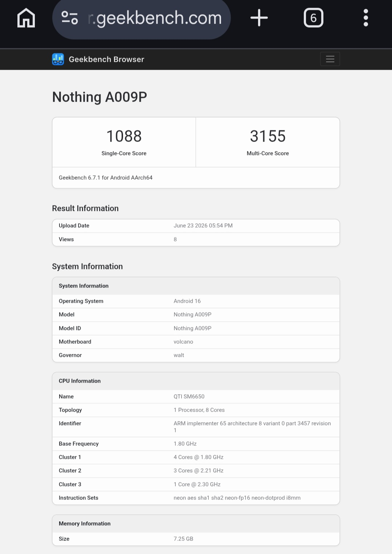Open tab switcher showing 6 tabs
Image resolution: width=392 pixels, height=554 pixels.
314,18
